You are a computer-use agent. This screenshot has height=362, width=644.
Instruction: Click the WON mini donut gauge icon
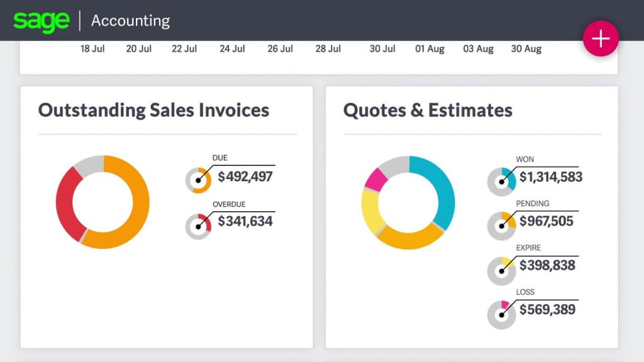(501, 182)
